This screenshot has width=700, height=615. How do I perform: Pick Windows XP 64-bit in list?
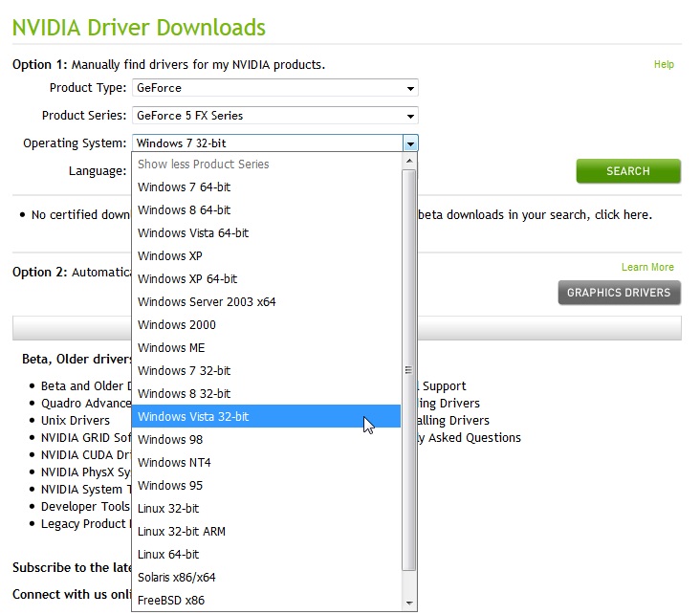point(267,279)
